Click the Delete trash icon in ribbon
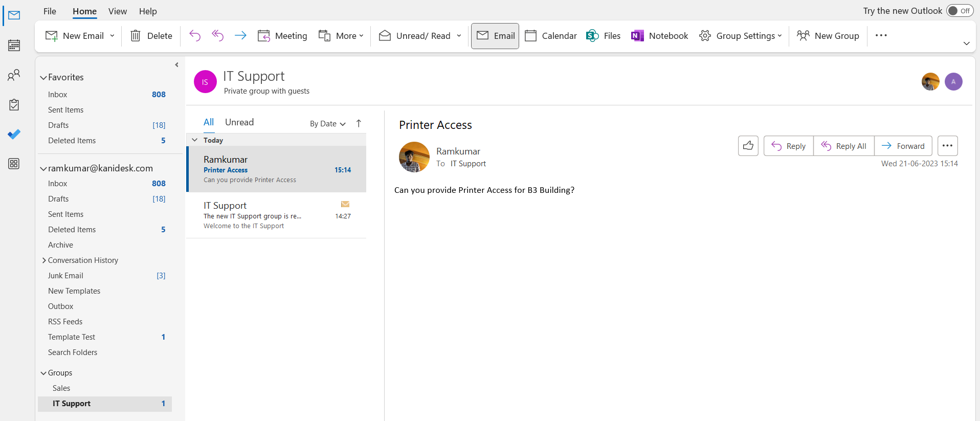This screenshot has height=421, width=980. point(136,36)
